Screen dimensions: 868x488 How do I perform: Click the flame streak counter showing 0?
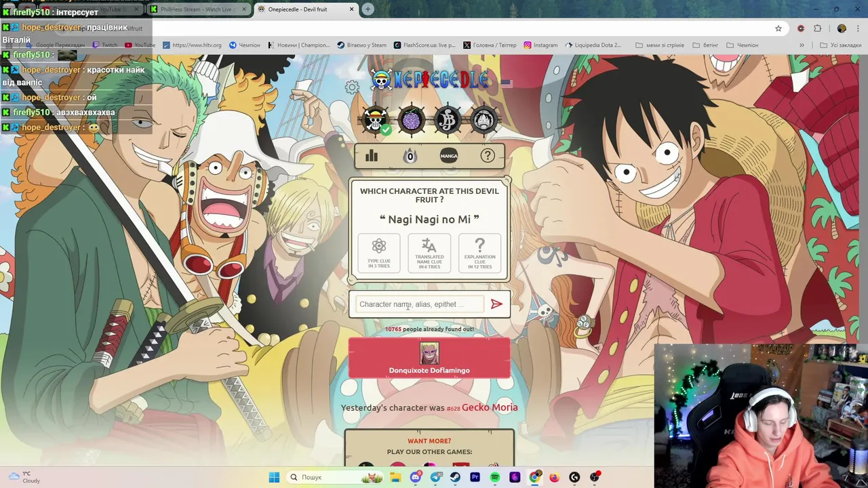[x=410, y=156]
